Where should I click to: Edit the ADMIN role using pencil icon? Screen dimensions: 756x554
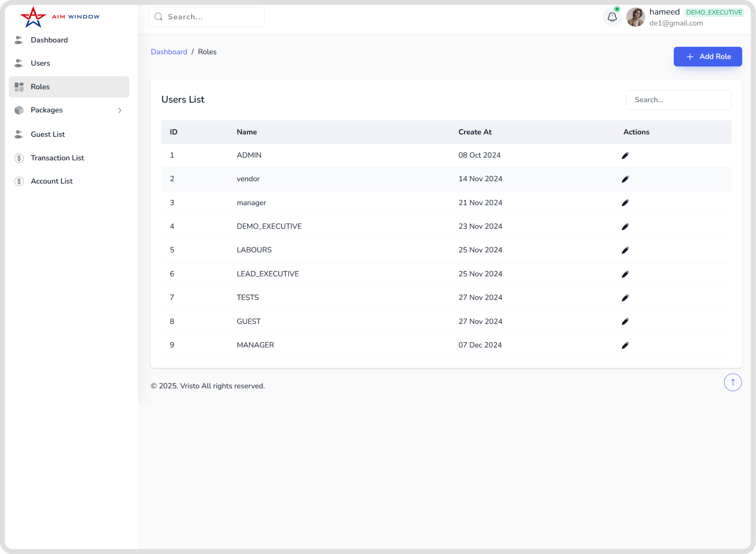point(625,155)
